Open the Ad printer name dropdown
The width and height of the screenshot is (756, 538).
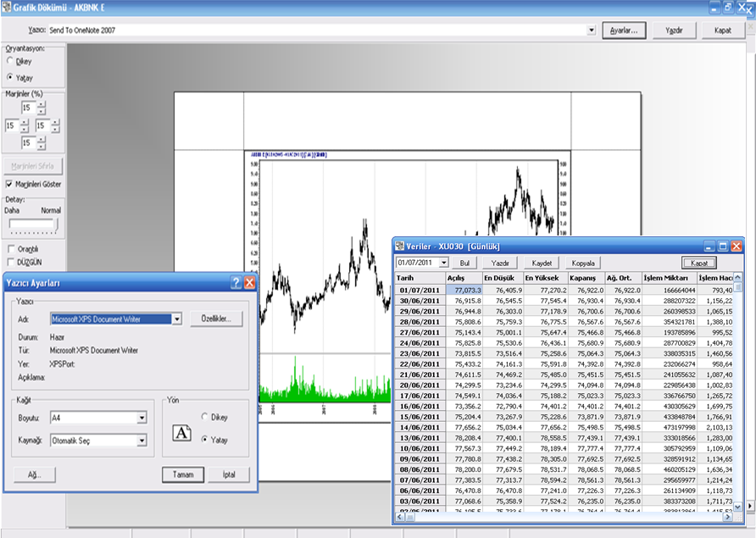pyautogui.click(x=177, y=319)
